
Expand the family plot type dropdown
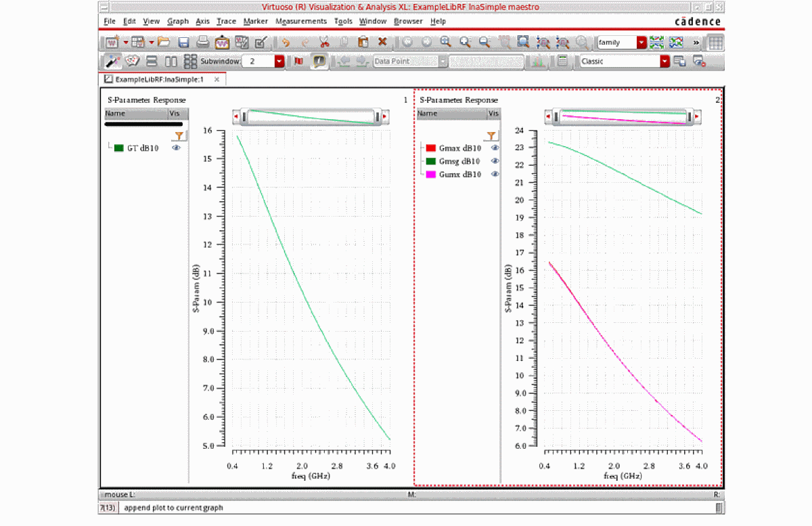click(x=641, y=42)
